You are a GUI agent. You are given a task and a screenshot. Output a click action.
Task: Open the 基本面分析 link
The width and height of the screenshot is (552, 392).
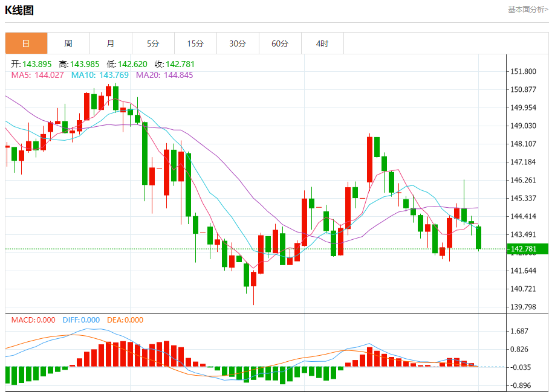(528, 10)
